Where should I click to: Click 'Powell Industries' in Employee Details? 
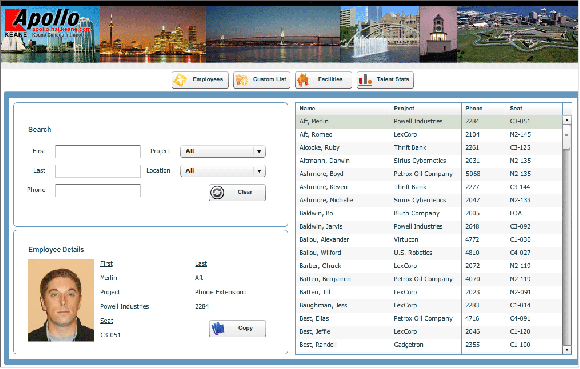pyautogui.click(x=125, y=307)
